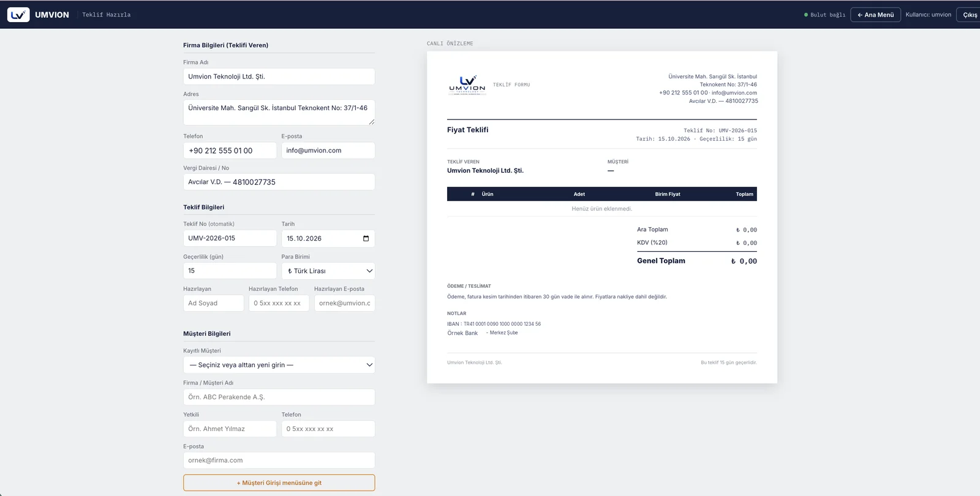Click the Tarih date field
Viewport: 980px width, 496px height.
pos(328,239)
